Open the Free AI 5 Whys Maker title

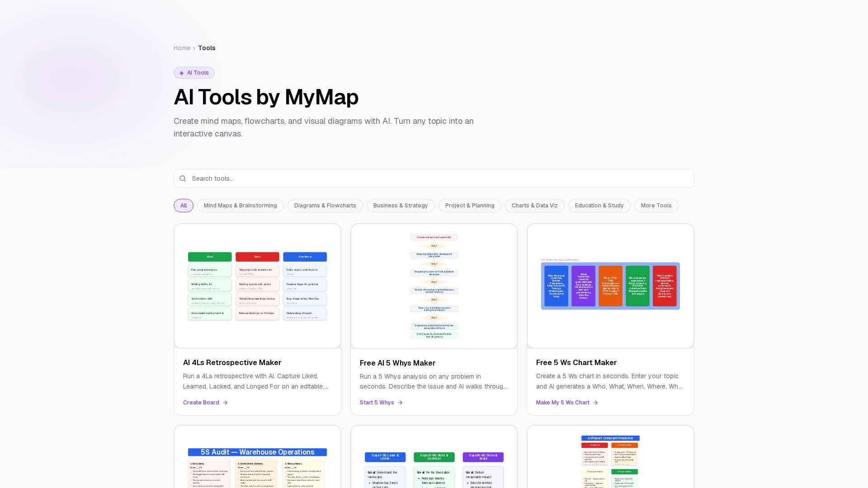tap(397, 363)
